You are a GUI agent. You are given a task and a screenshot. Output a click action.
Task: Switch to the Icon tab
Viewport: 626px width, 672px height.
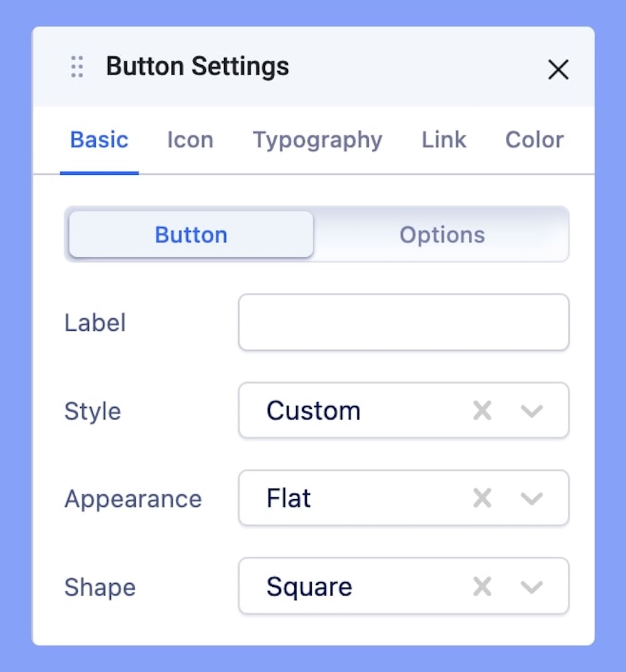[190, 140]
